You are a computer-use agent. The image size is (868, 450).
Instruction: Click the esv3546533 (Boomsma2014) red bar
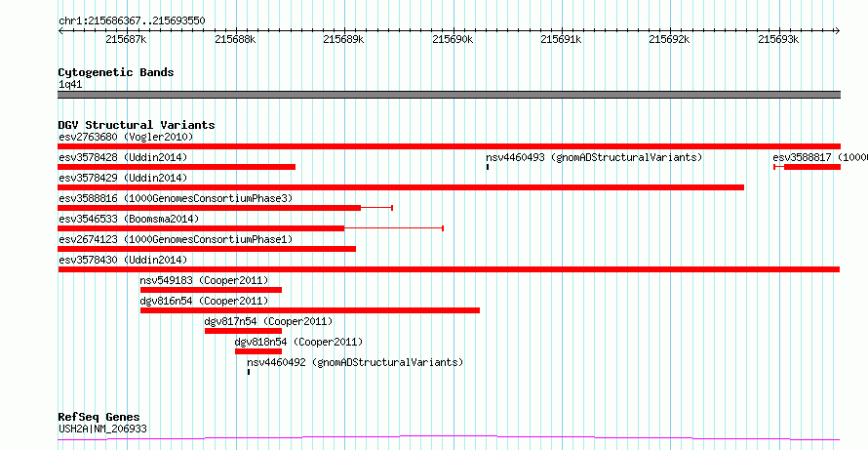201,228
